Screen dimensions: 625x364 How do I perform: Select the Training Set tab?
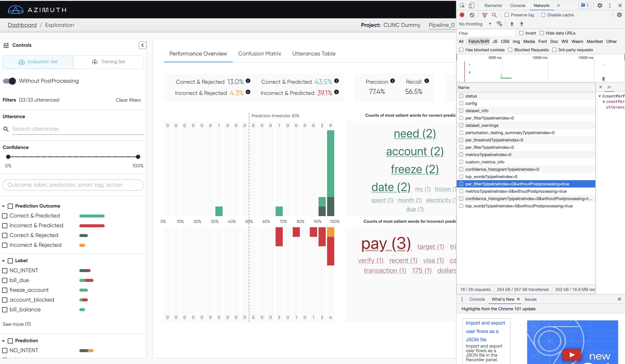point(108,62)
